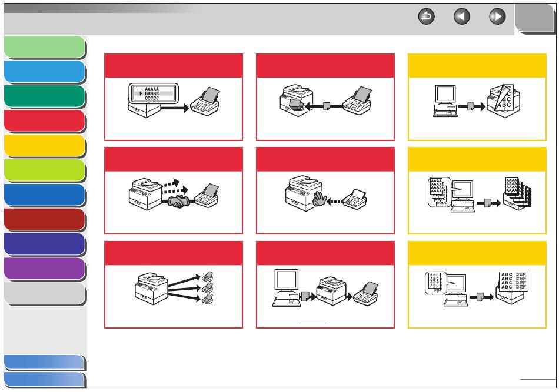Select the purple sidebar tab
Screen dimensions: 559x392
pyautogui.click(x=45, y=269)
